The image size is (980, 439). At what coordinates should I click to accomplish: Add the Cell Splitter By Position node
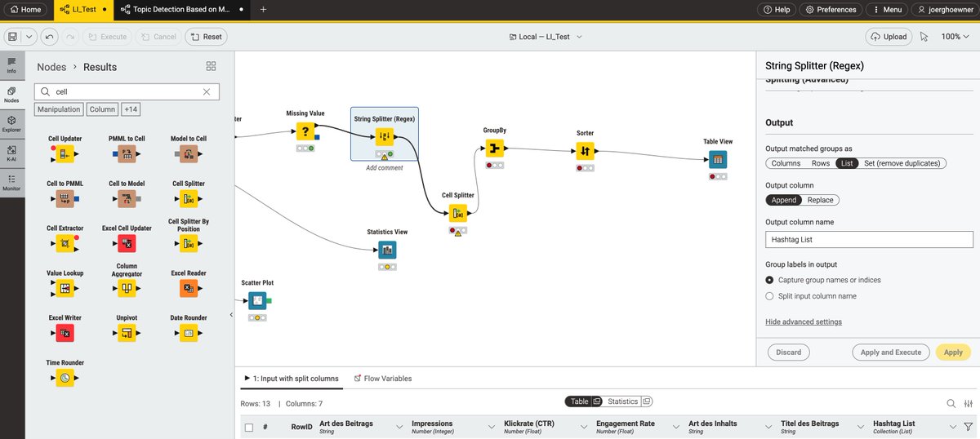click(x=189, y=243)
